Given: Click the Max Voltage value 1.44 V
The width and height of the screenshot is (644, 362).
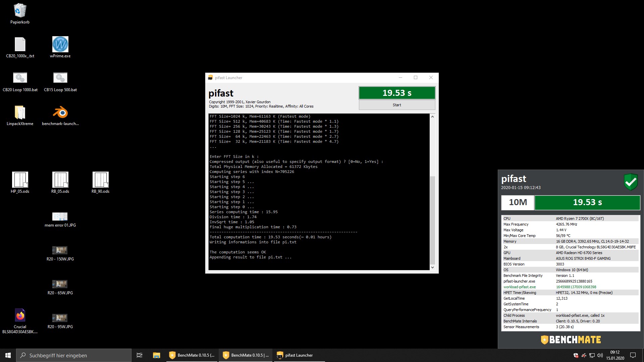Looking at the screenshot, I should pos(561,230).
